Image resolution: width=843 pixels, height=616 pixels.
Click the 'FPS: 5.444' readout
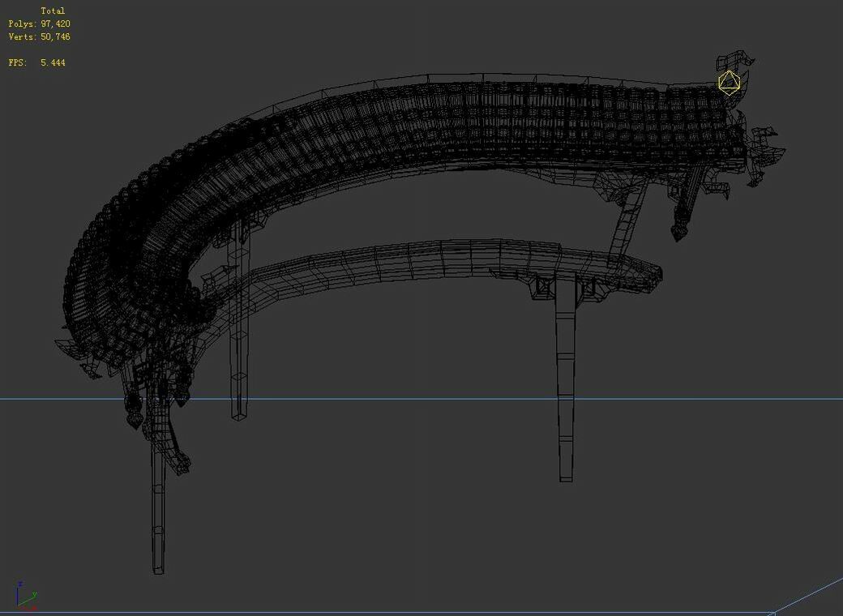point(37,62)
